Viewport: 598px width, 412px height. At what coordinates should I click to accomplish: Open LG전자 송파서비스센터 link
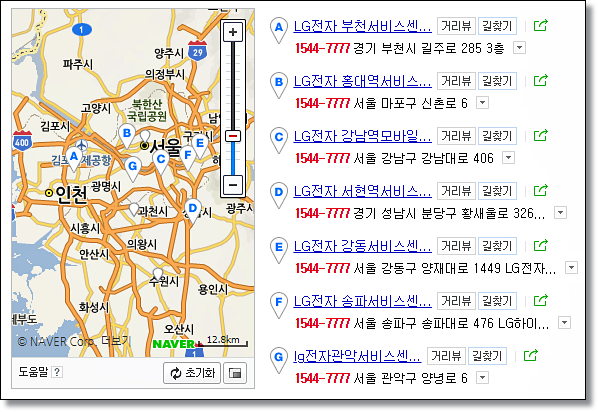point(362,301)
